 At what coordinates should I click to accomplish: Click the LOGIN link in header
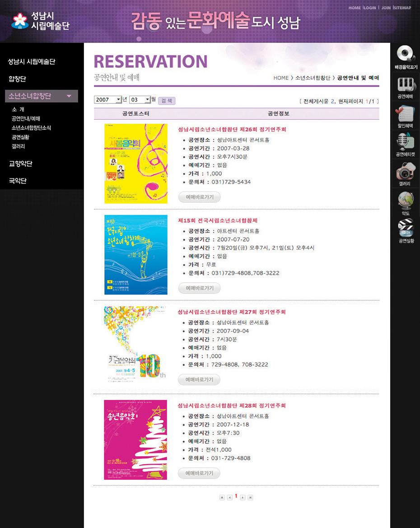tap(370, 8)
